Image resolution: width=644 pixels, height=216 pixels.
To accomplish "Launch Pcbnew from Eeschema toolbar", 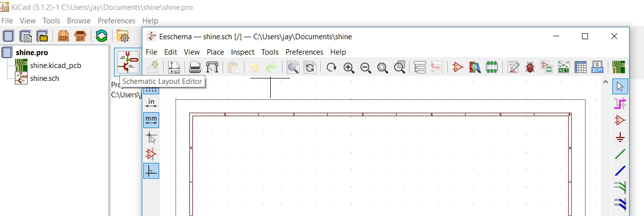I will (618, 67).
